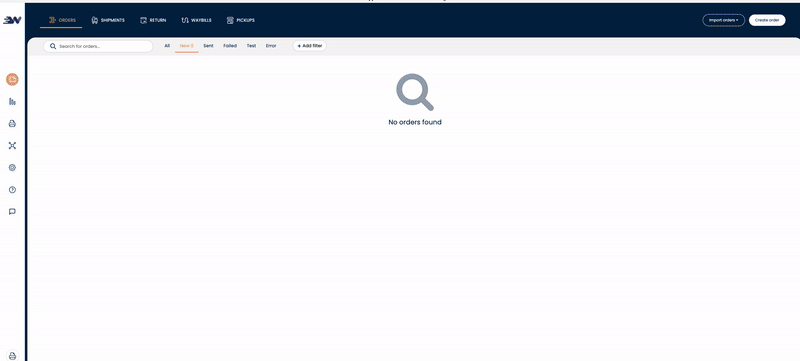The image size is (800, 361).
Task: Click the magnifier icon in search box
Action: click(x=53, y=46)
